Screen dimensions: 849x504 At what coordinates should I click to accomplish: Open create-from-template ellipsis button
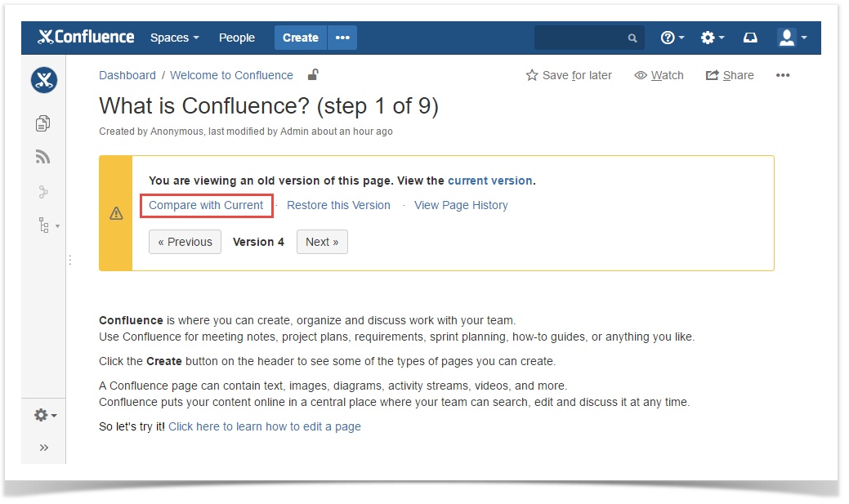(342, 38)
